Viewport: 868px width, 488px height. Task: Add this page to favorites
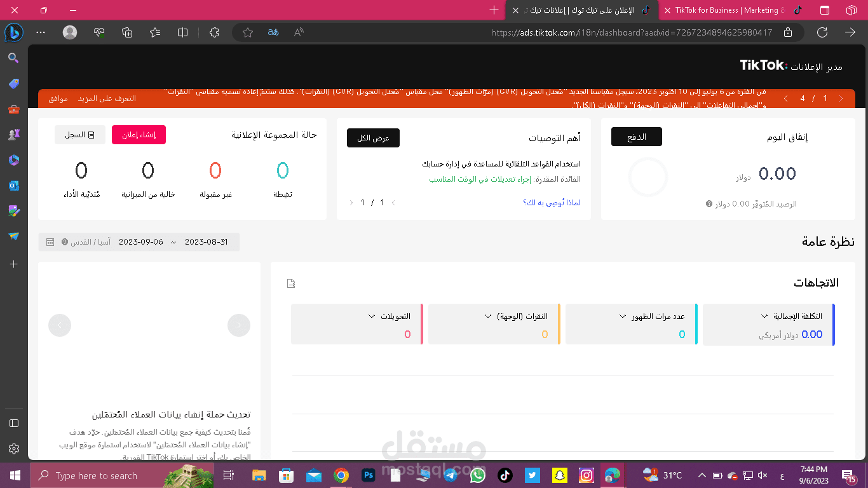click(248, 32)
